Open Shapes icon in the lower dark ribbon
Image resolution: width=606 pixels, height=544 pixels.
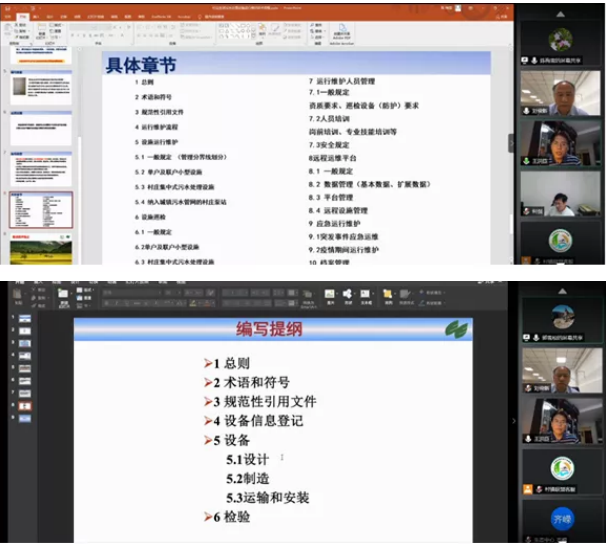point(347,296)
